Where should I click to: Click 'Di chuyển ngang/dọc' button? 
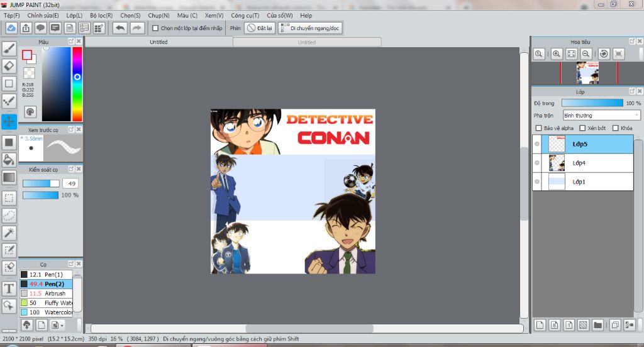pyautogui.click(x=310, y=28)
